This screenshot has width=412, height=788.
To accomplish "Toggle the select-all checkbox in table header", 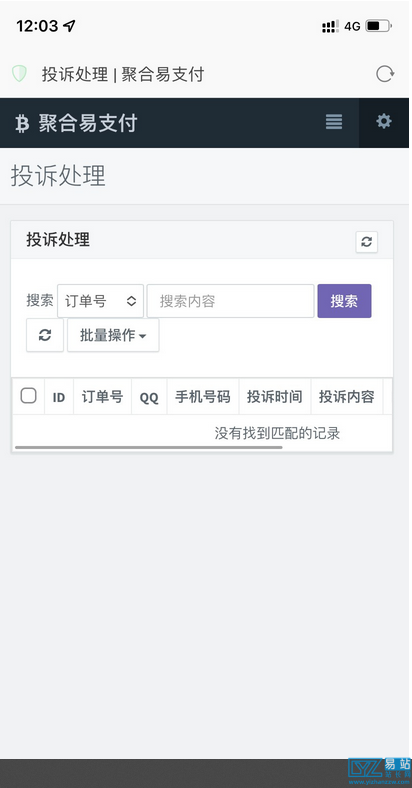I will (x=29, y=396).
